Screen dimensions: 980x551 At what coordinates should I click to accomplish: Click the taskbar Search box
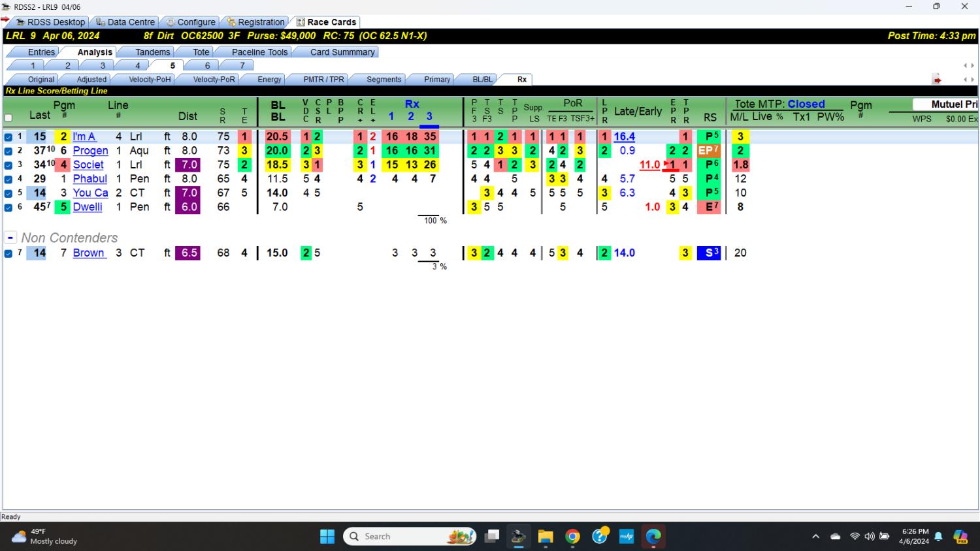pos(410,537)
